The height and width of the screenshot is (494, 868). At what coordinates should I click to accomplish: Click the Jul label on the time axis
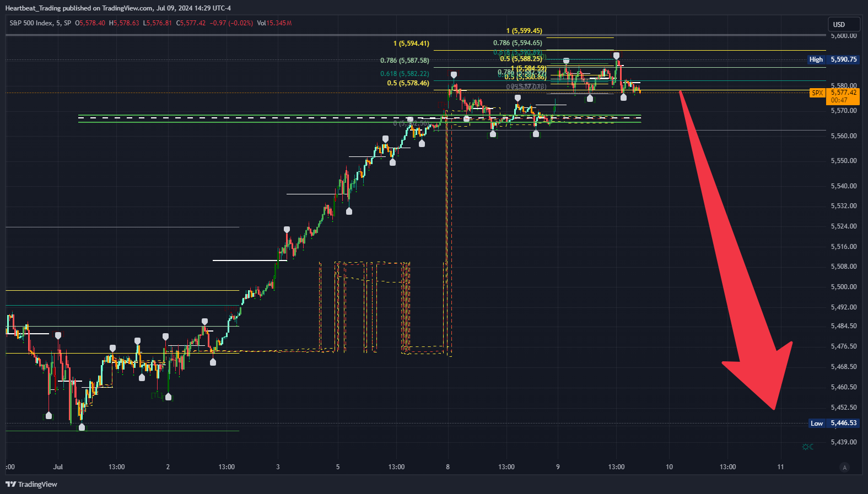coord(58,467)
